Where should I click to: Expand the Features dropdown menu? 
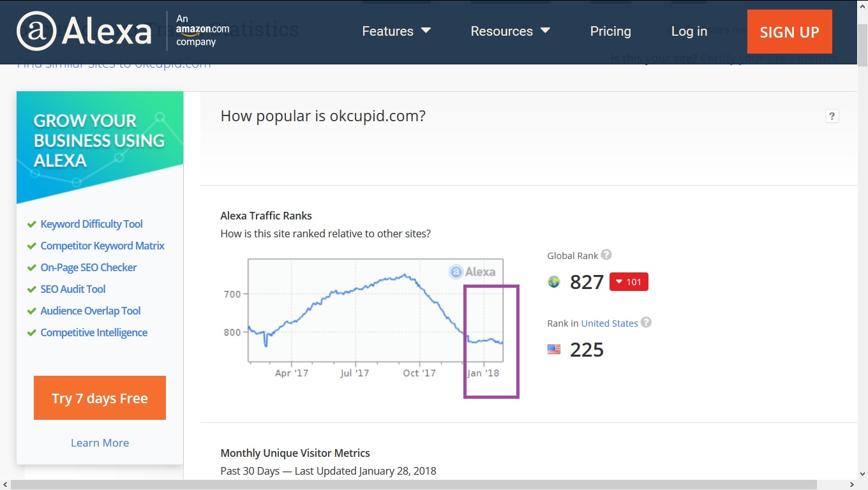click(396, 31)
